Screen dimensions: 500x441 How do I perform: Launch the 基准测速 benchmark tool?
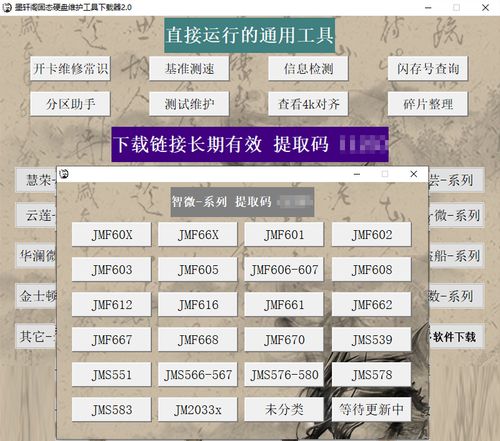(x=189, y=68)
